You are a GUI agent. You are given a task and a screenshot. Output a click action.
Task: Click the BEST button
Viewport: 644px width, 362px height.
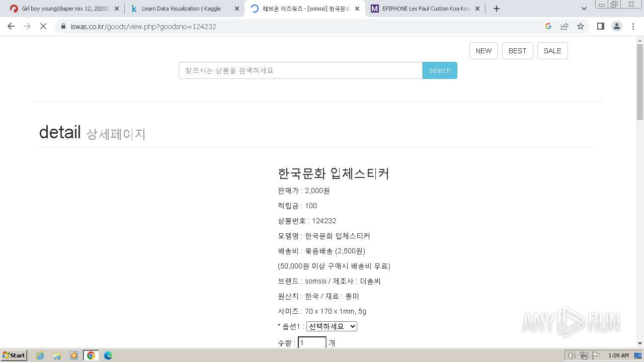pyautogui.click(x=517, y=51)
